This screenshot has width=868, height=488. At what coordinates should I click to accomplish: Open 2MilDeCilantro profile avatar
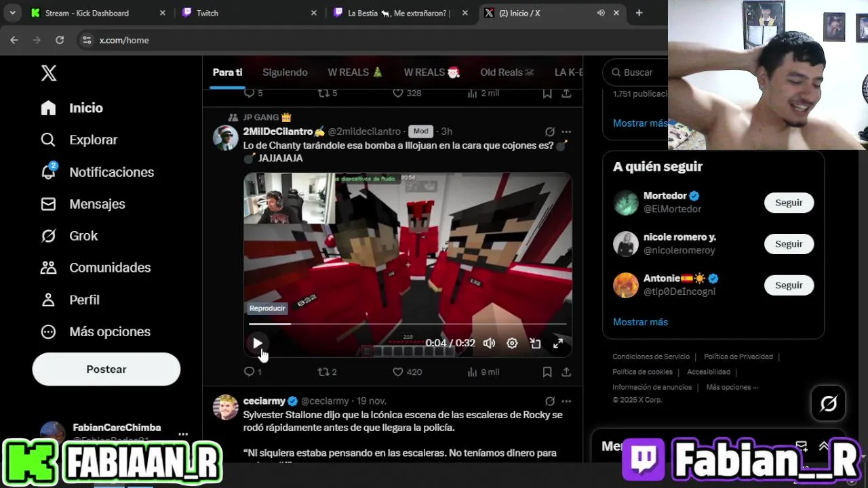click(x=226, y=138)
